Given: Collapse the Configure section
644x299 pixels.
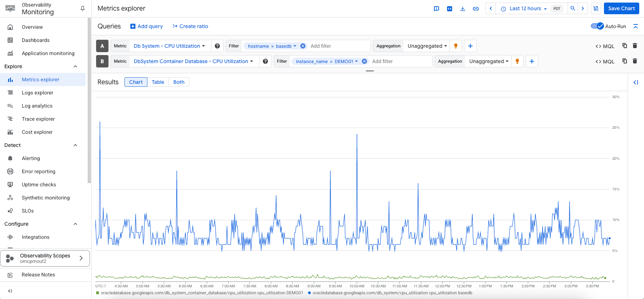Looking at the screenshot, I should point(75,224).
